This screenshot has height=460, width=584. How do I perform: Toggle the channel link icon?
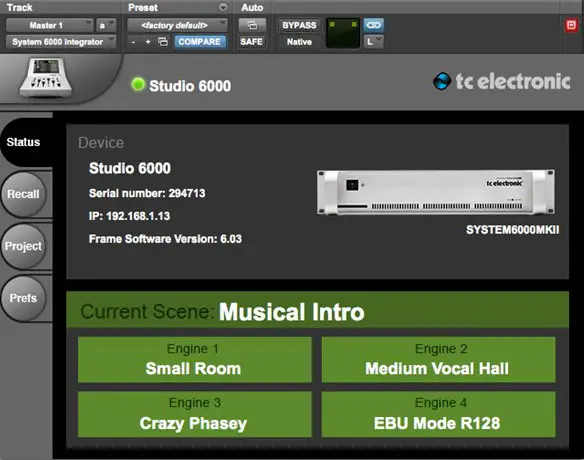pyautogui.click(x=374, y=25)
